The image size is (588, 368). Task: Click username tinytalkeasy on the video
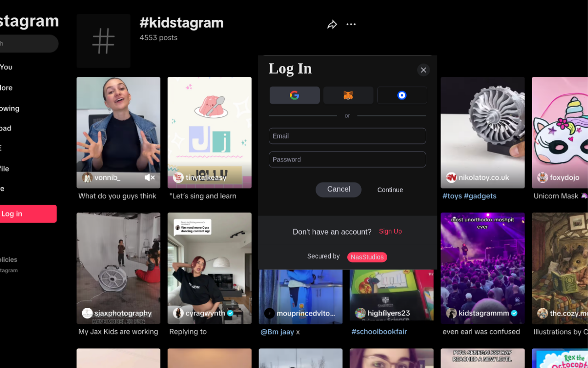click(x=206, y=178)
